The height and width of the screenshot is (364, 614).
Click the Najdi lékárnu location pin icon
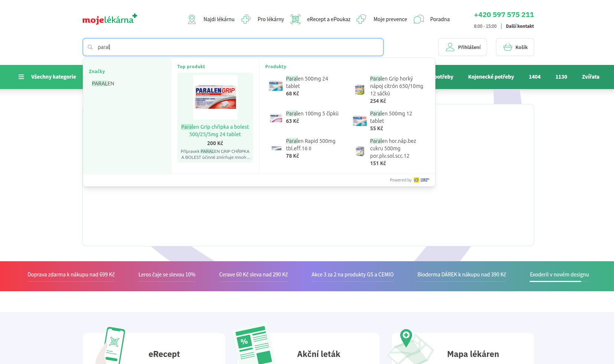tap(192, 19)
